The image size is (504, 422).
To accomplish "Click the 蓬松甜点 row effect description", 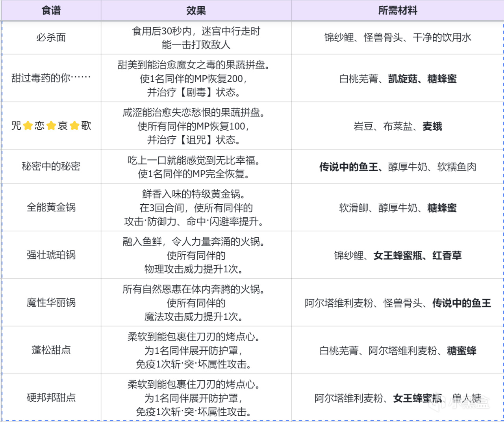I will point(193,350).
